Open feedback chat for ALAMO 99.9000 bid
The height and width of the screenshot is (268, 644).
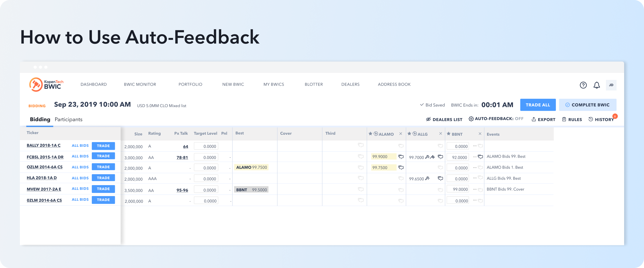click(401, 157)
